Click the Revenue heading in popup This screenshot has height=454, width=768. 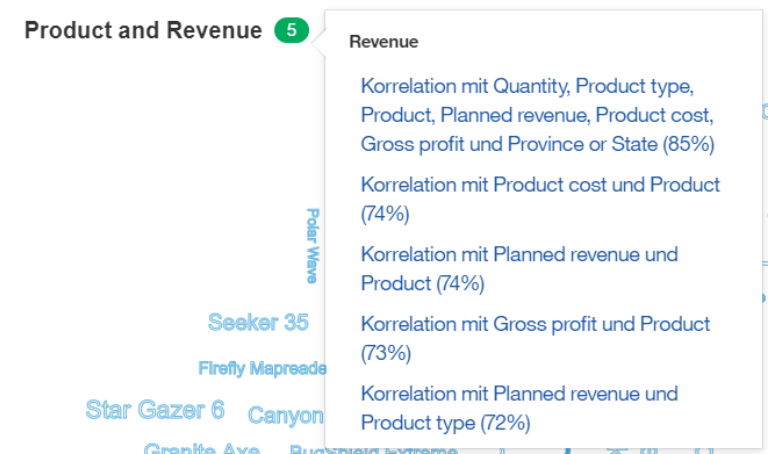tap(384, 42)
